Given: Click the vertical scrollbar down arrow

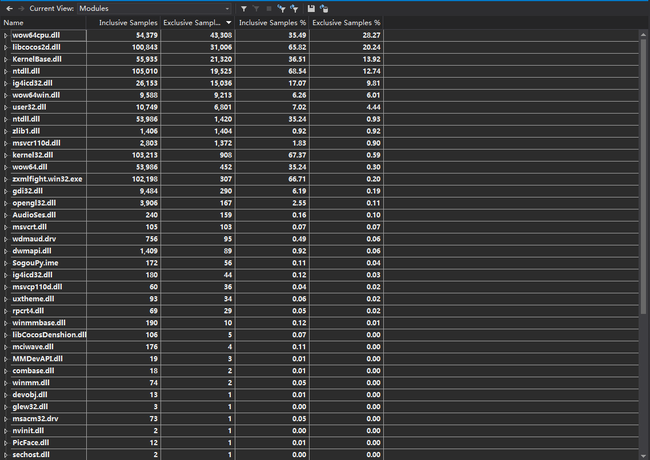Looking at the screenshot, I should point(643,456).
